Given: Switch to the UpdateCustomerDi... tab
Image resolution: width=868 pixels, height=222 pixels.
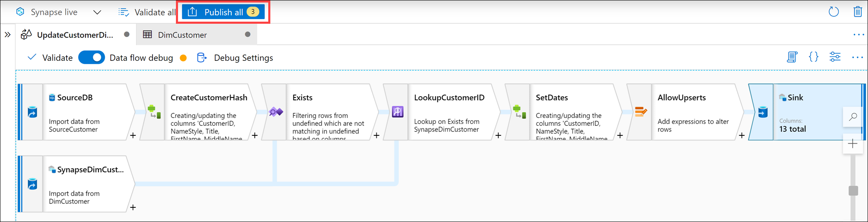Looking at the screenshot, I should [75, 35].
